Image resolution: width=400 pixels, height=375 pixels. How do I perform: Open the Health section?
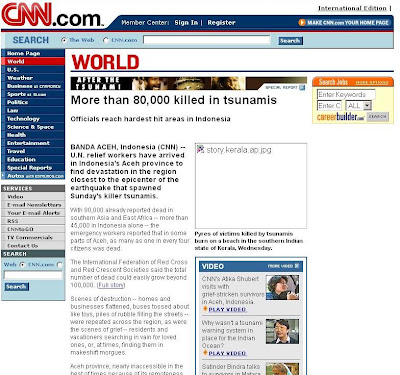[x=33, y=135]
